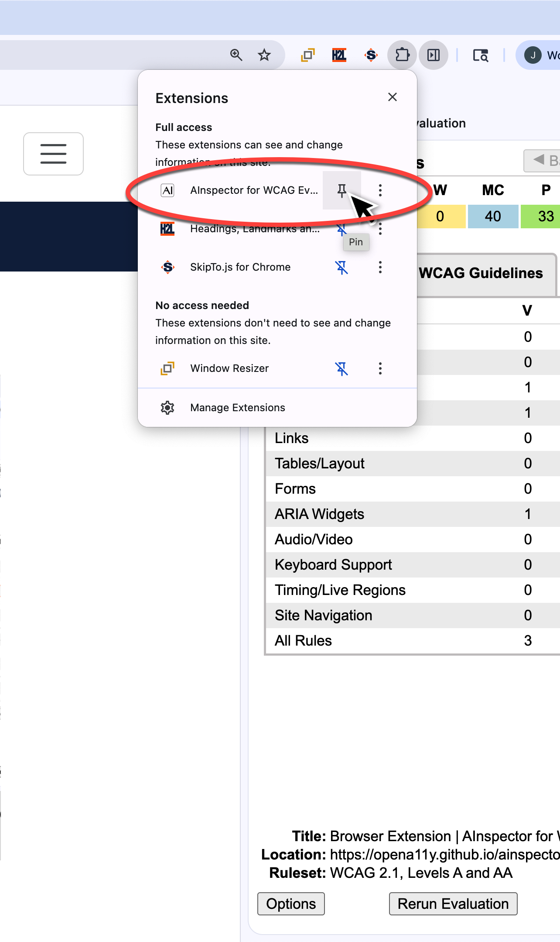The height and width of the screenshot is (942, 560).
Task: Open more options for AInspector extension
Action: click(380, 190)
